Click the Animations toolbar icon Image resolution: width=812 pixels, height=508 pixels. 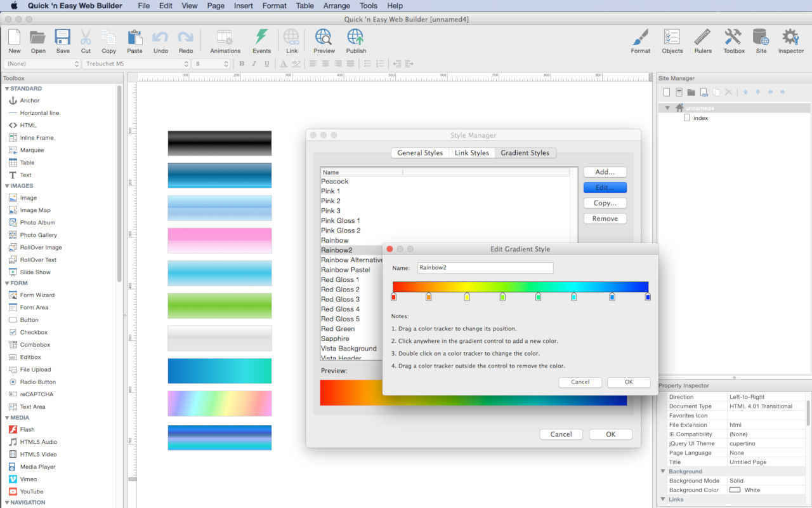coord(225,37)
